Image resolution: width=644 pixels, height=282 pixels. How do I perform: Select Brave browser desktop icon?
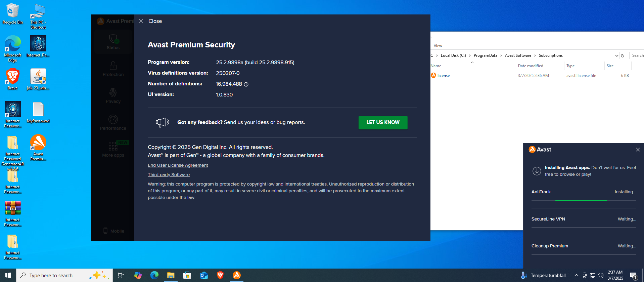13,79
